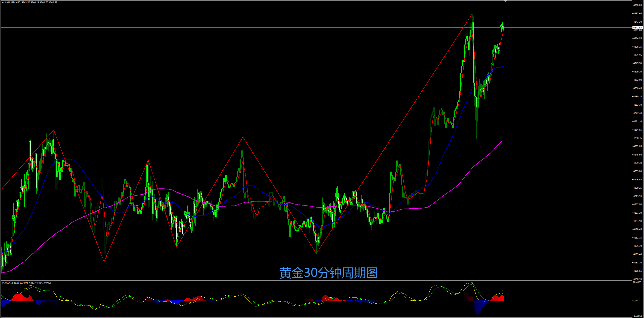Click the 4150.35 label at price scale bottom

(637, 279)
